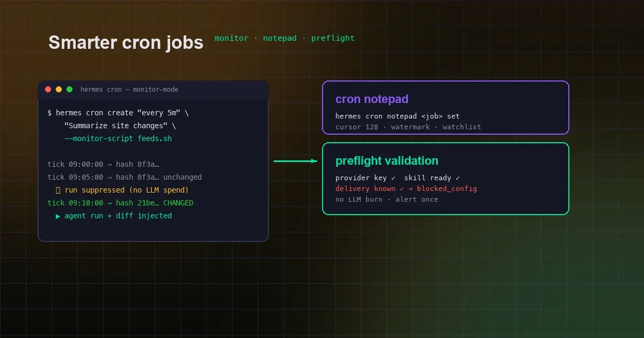
Task: Click the yellow minimize dot on the terminal window
Action: click(59, 90)
